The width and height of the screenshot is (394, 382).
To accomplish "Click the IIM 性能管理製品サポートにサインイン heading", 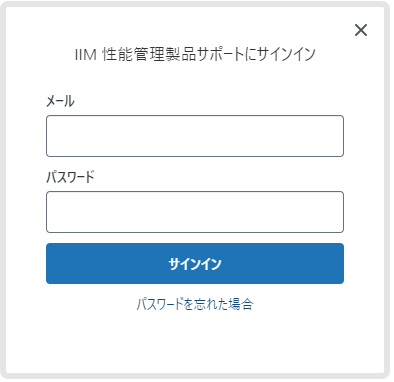I will click(x=195, y=54).
